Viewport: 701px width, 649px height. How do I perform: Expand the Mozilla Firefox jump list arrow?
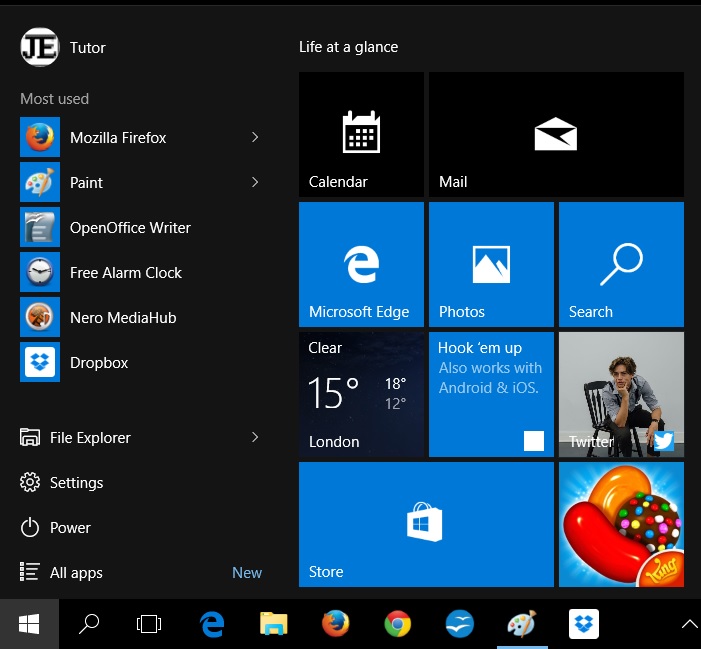pyautogui.click(x=255, y=137)
